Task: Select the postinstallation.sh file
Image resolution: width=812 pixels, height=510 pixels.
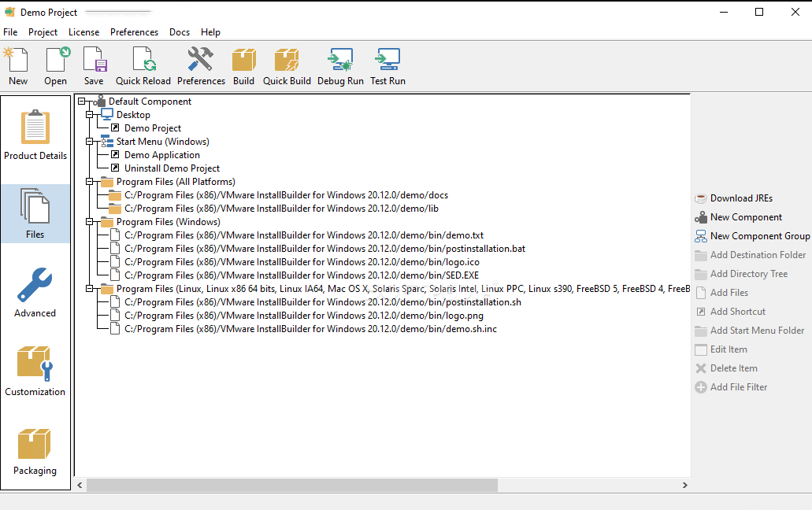Action: (x=323, y=302)
